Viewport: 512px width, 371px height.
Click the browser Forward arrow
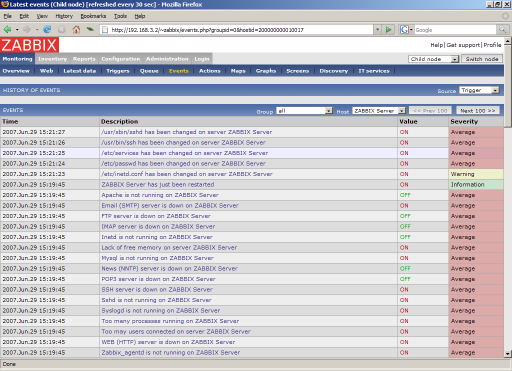[27, 30]
